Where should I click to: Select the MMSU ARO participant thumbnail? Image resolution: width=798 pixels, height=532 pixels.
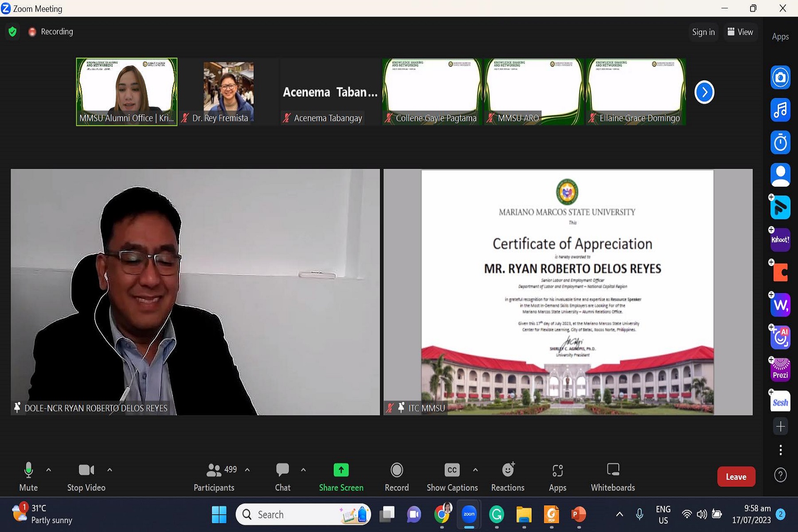point(534,92)
